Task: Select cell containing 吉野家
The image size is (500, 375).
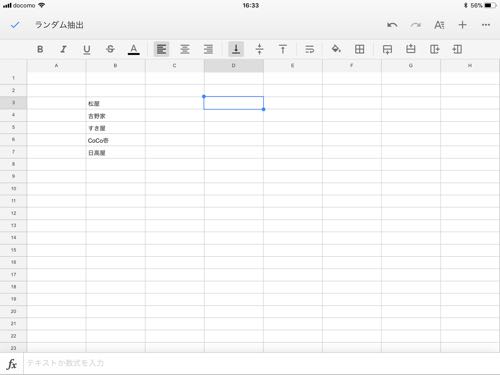Action: coord(115,116)
